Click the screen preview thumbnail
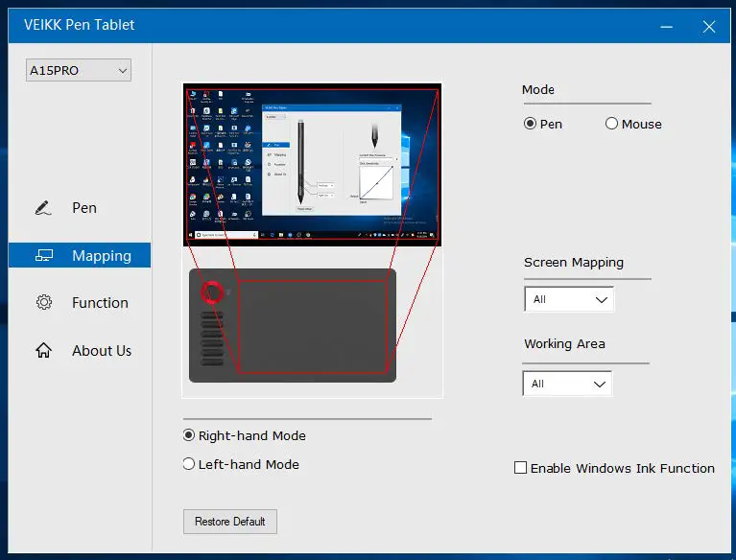736x560 pixels. click(312, 165)
